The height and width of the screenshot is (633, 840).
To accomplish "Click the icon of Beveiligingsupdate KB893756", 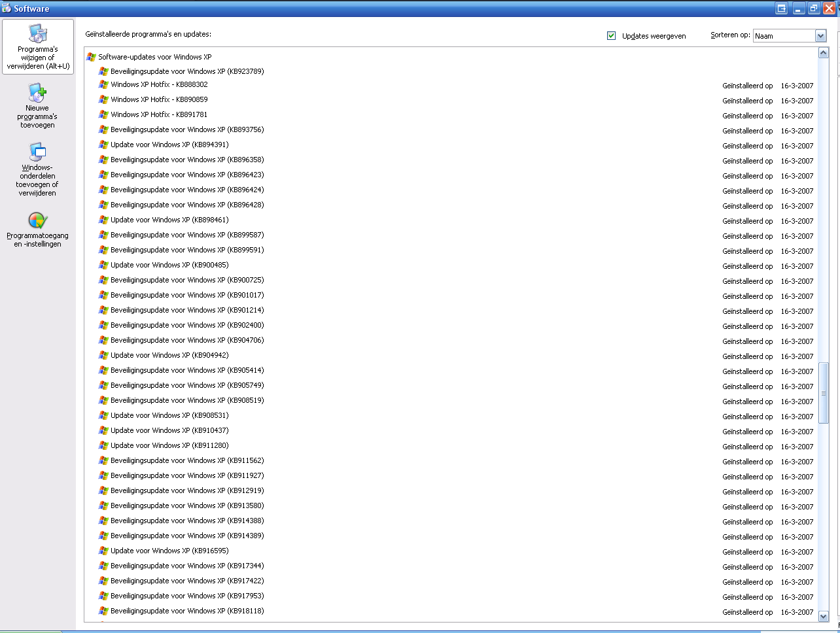I will 103,129.
